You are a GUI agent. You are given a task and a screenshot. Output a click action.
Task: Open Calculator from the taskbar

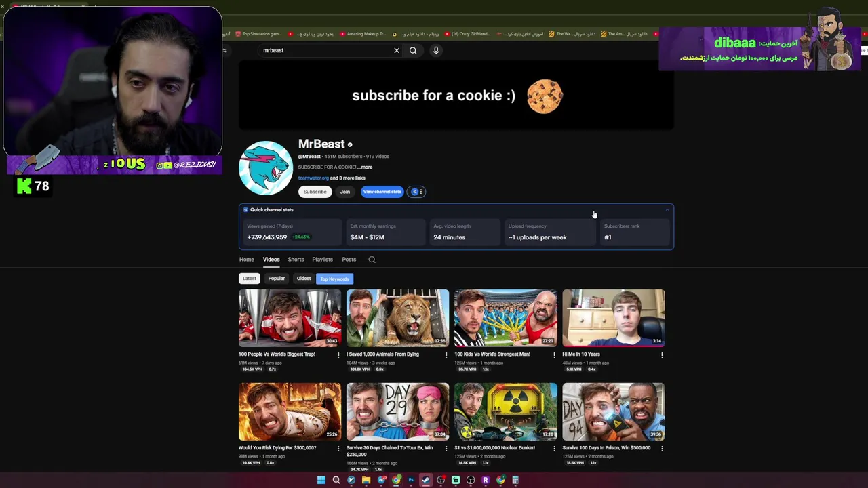515,481
